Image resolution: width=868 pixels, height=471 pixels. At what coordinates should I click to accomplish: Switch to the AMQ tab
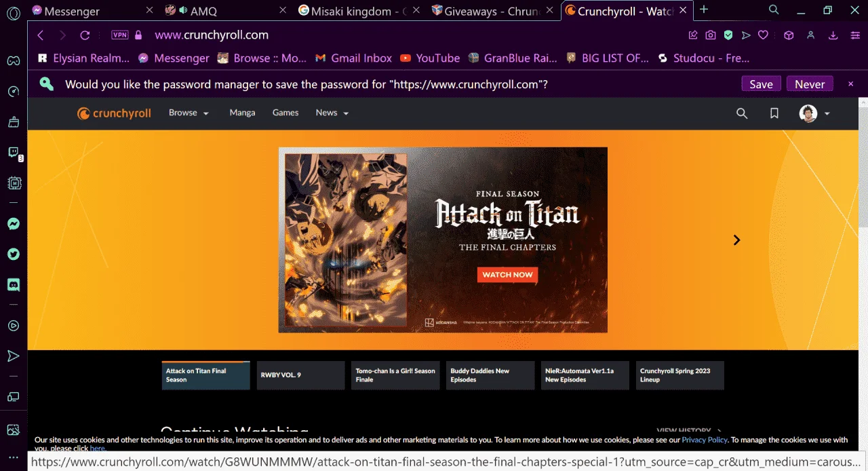tap(226, 11)
